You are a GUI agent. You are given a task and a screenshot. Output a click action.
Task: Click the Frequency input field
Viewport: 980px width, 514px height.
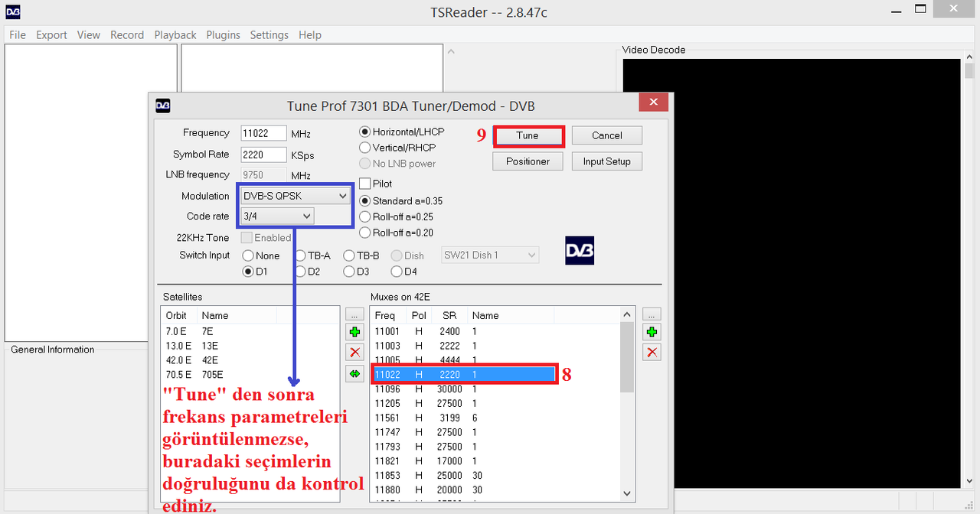(264, 133)
